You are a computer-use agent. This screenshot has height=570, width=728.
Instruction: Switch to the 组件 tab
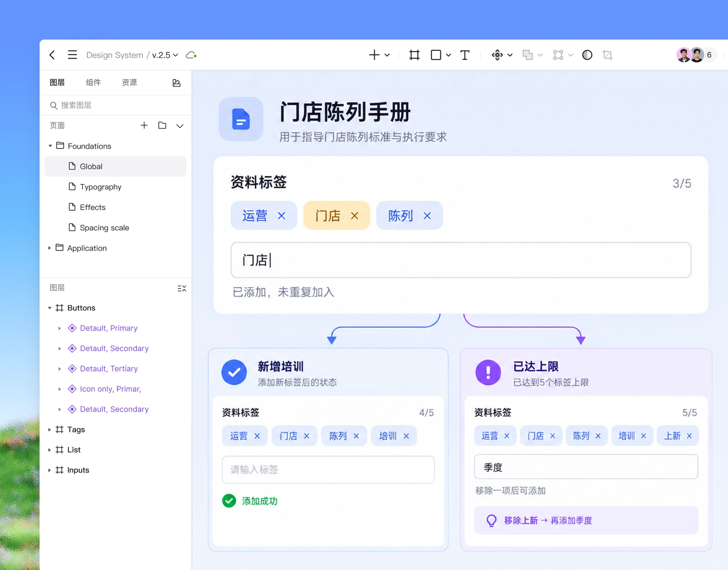[93, 82]
